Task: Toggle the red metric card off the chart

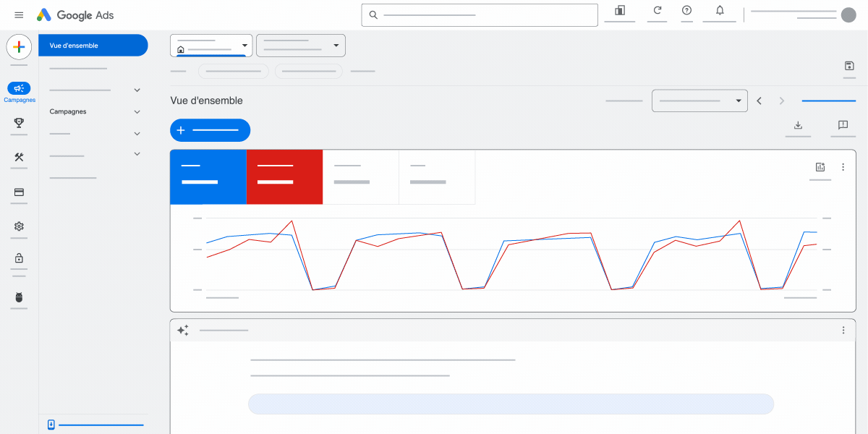Action: coord(284,176)
